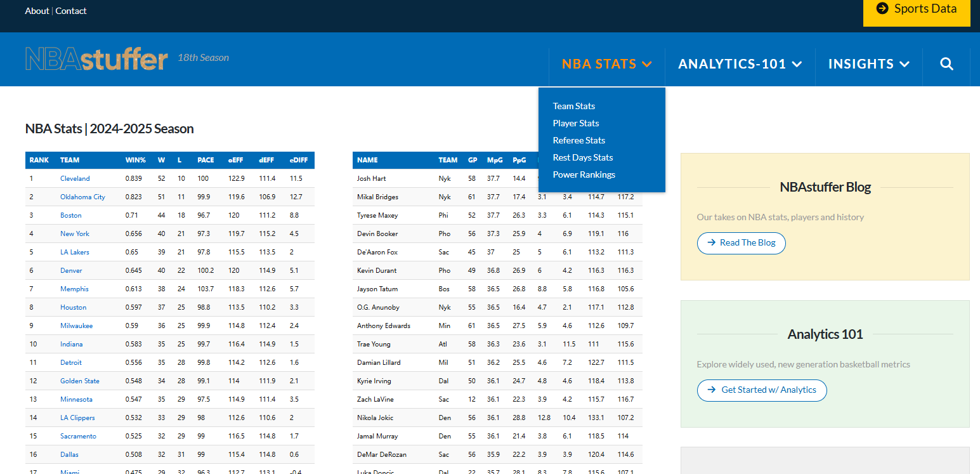The height and width of the screenshot is (474, 980).
Task: Click the Kevin Durant name cell
Action: pyautogui.click(x=377, y=271)
